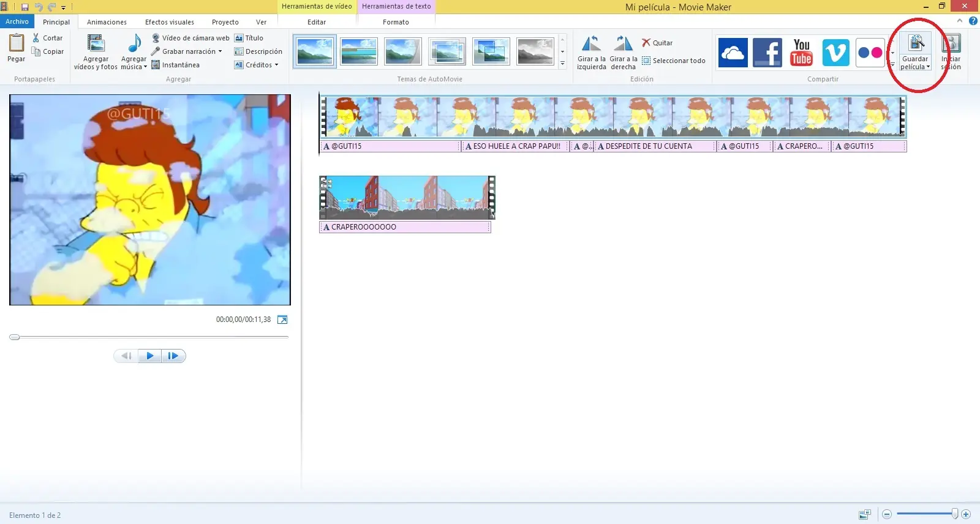Copy selection with Copiar
Image resolution: width=980 pixels, height=524 pixels.
point(48,51)
